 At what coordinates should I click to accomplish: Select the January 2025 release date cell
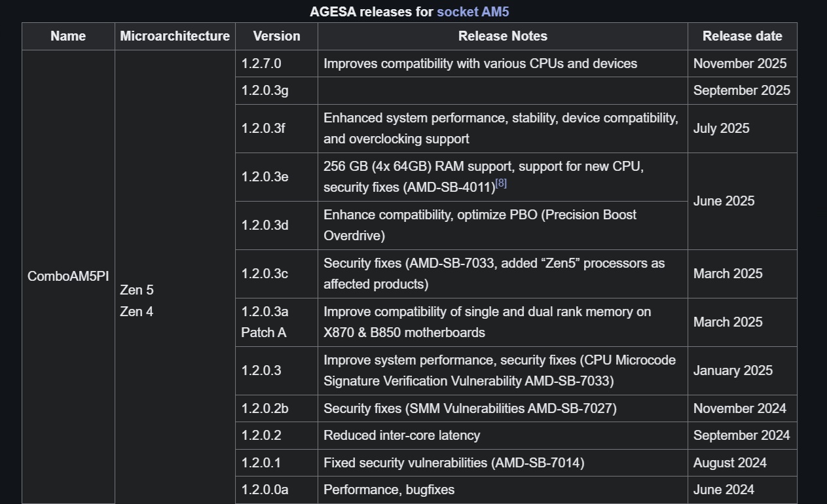(733, 370)
